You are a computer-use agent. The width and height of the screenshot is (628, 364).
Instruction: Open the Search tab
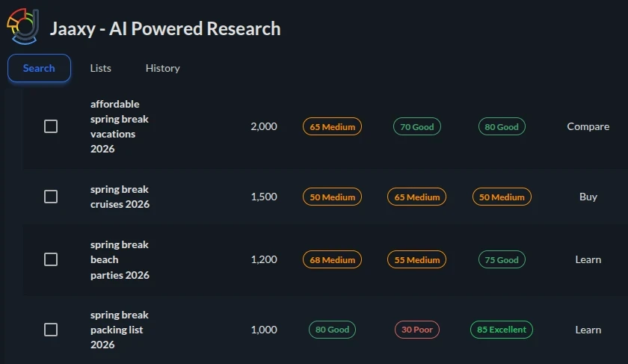click(x=39, y=68)
